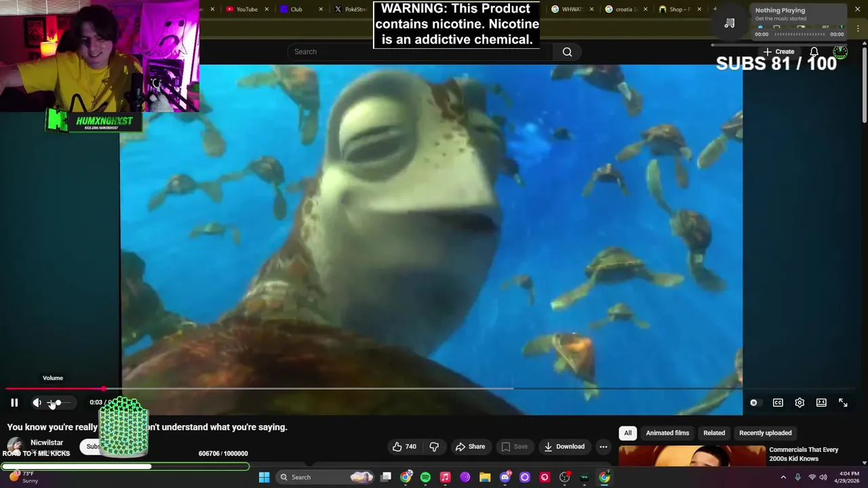The image size is (868, 488).
Task: Open the account avatar menu
Action: tap(840, 52)
